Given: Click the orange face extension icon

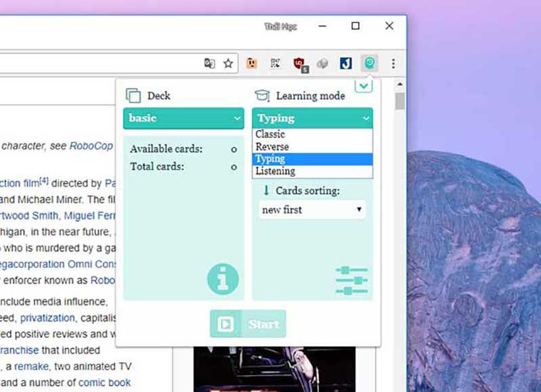Looking at the screenshot, I should (x=252, y=64).
